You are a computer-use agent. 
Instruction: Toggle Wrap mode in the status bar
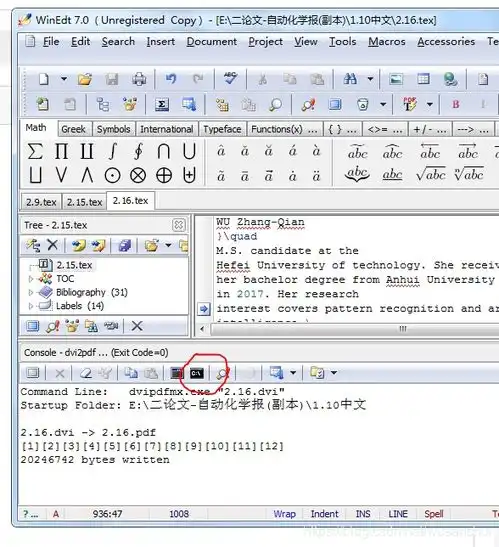coord(284,514)
